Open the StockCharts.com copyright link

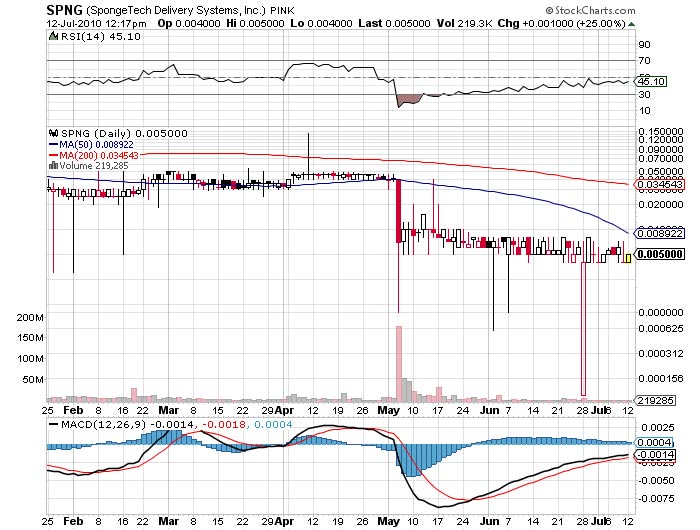point(590,10)
